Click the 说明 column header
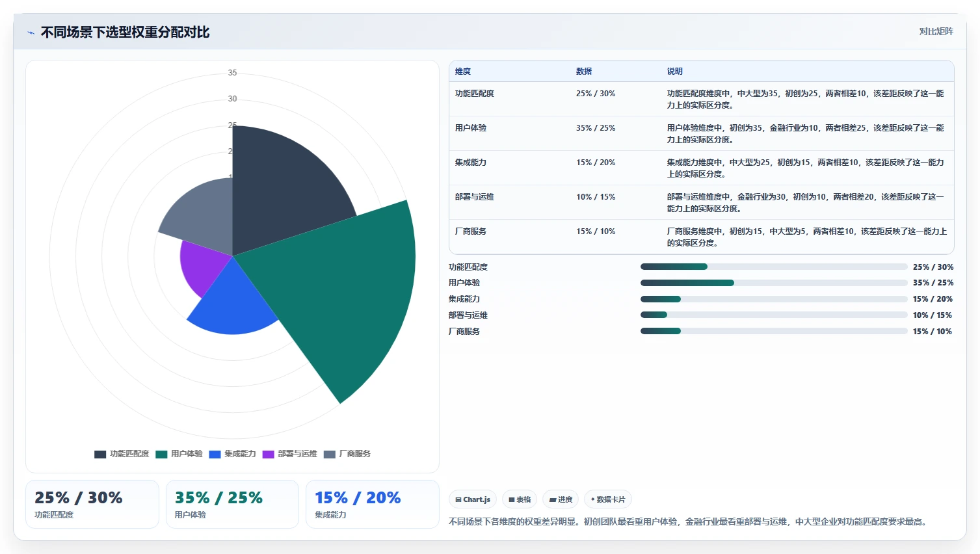 675,72
